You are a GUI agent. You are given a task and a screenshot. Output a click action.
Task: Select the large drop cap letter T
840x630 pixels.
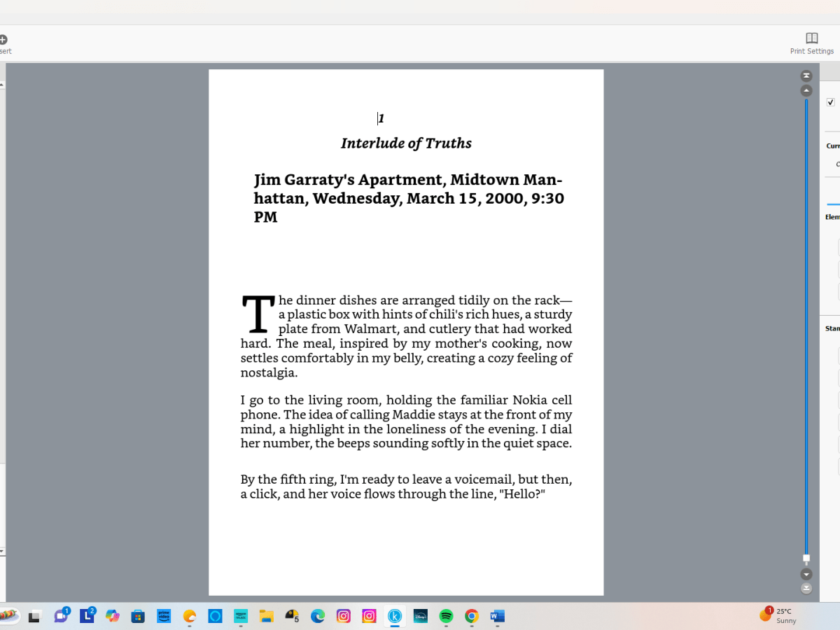tap(258, 315)
